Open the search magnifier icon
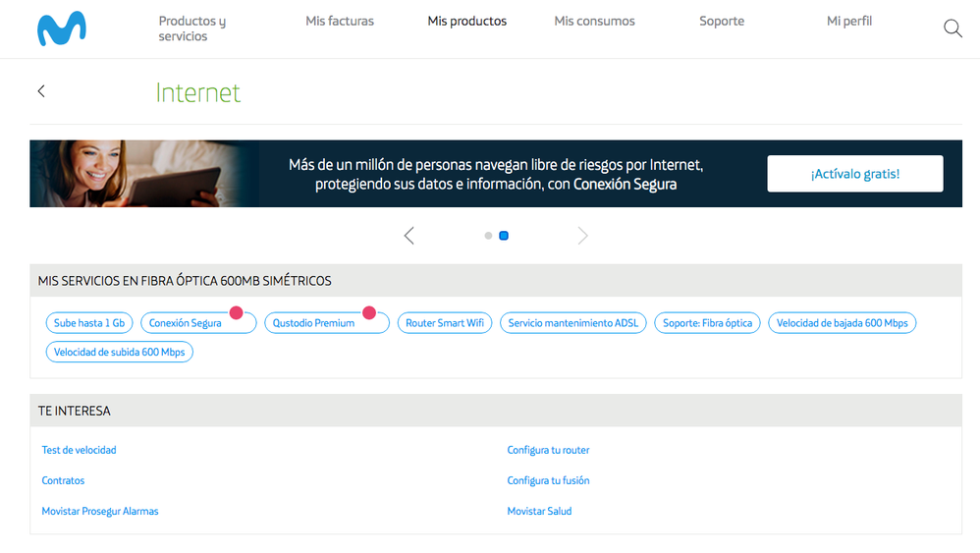This screenshot has height=553, width=980. (x=953, y=28)
